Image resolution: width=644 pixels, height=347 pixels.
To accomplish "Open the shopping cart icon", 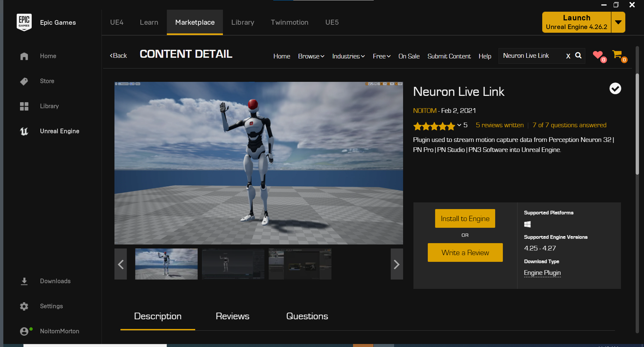I will [617, 54].
